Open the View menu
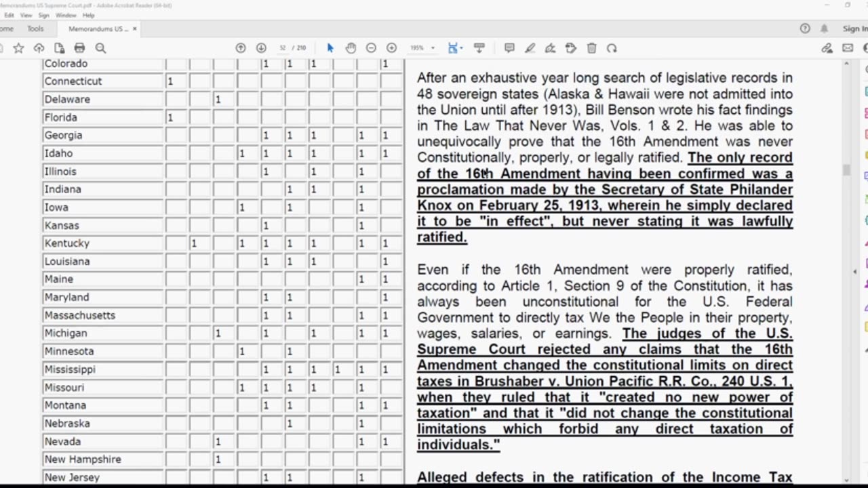The width and height of the screenshot is (868, 488). pos(26,15)
